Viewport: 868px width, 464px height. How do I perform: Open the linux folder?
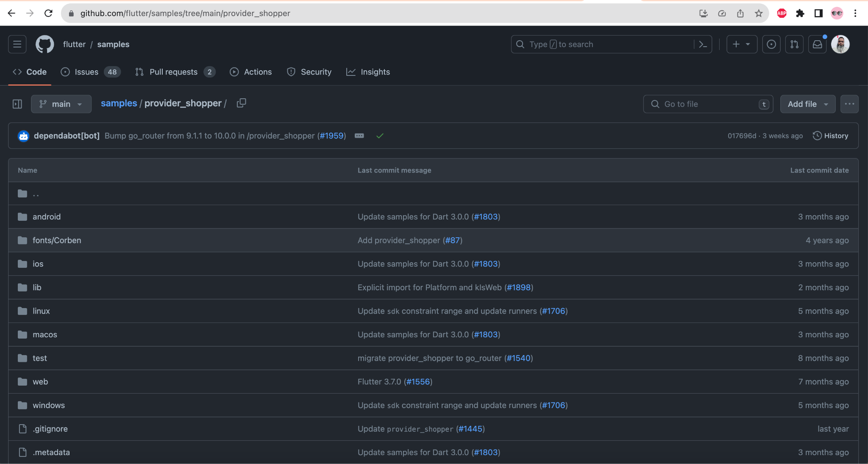click(41, 311)
